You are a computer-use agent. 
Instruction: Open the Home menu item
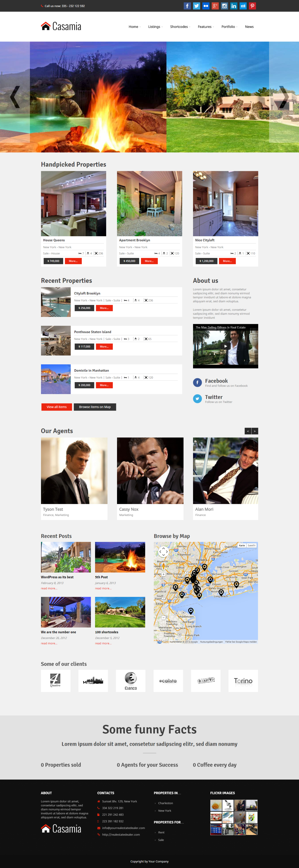coord(134,27)
